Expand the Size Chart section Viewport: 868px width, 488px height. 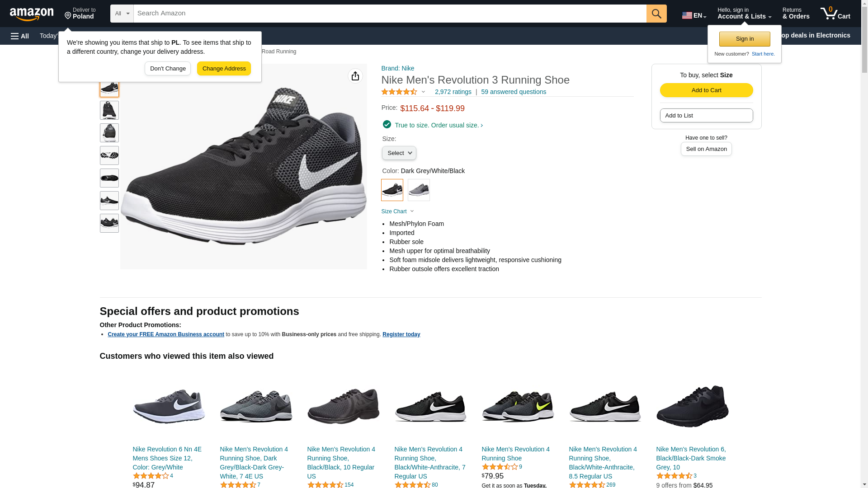[398, 211]
